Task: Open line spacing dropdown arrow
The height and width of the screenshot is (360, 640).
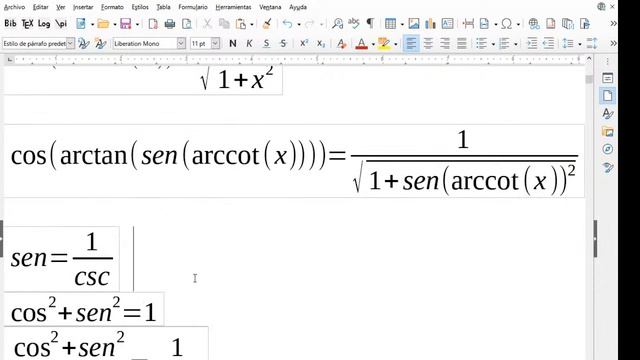Action: click(580, 44)
